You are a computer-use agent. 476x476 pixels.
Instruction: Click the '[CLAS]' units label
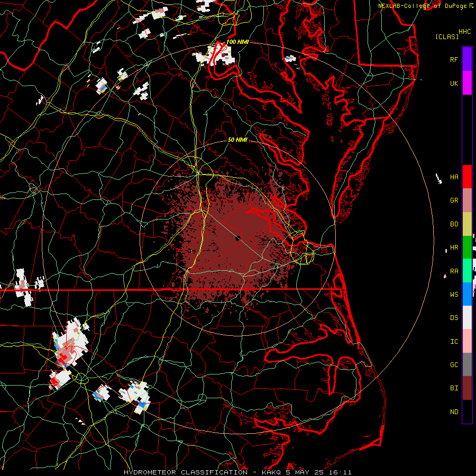click(x=447, y=36)
